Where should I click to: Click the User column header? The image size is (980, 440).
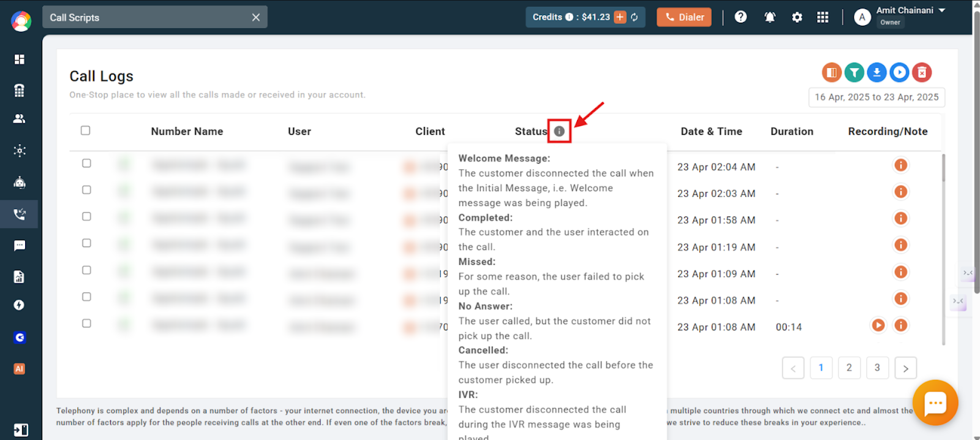coord(300,132)
